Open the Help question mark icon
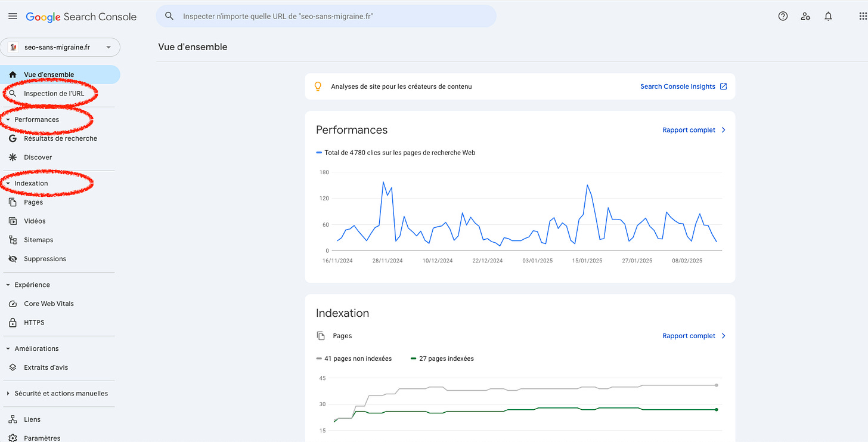The image size is (868, 442). (783, 17)
